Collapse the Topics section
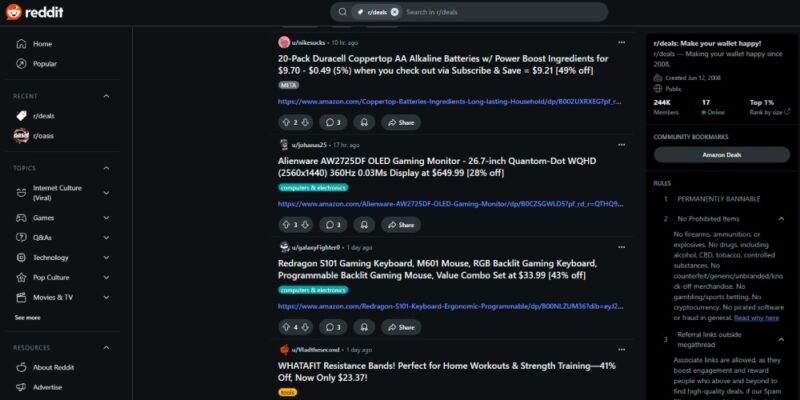This screenshot has width=800, height=400. (106, 168)
